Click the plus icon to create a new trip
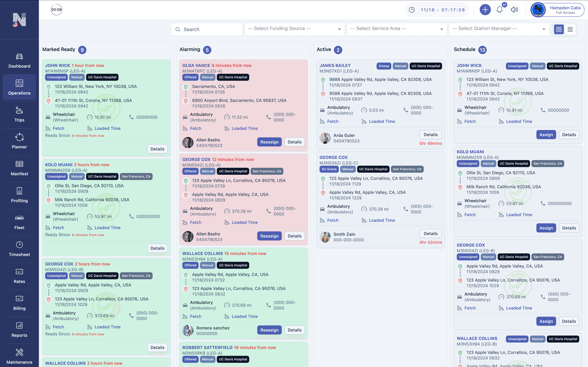Image resolution: width=588 pixels, height=367 pixels. [485, 10]
